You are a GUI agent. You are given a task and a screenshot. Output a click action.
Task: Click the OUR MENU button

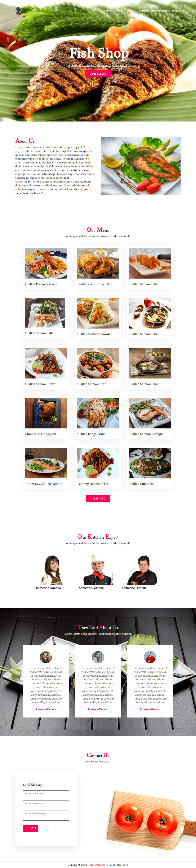point(98,73)
